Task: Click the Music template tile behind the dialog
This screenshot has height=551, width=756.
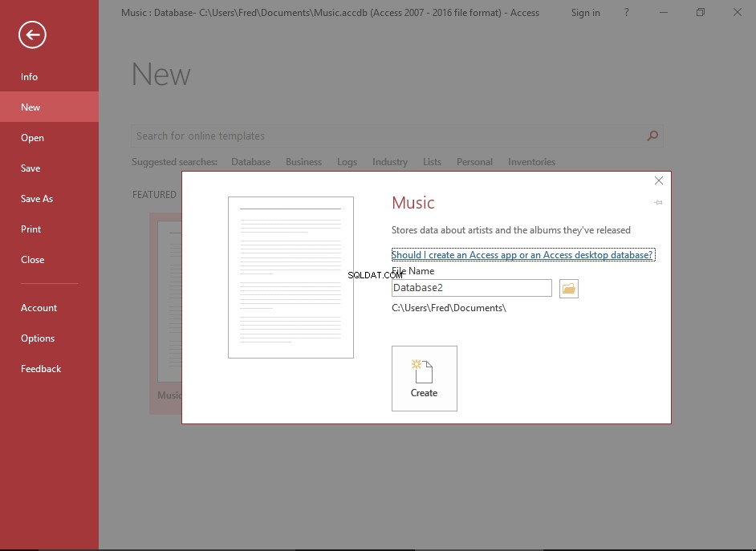Action: tap(166, 313)
